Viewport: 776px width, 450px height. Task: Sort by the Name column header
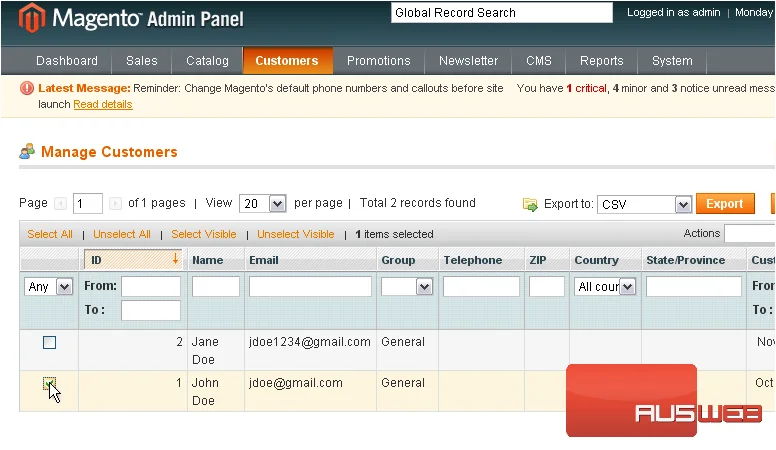click(x=208, y=260)
